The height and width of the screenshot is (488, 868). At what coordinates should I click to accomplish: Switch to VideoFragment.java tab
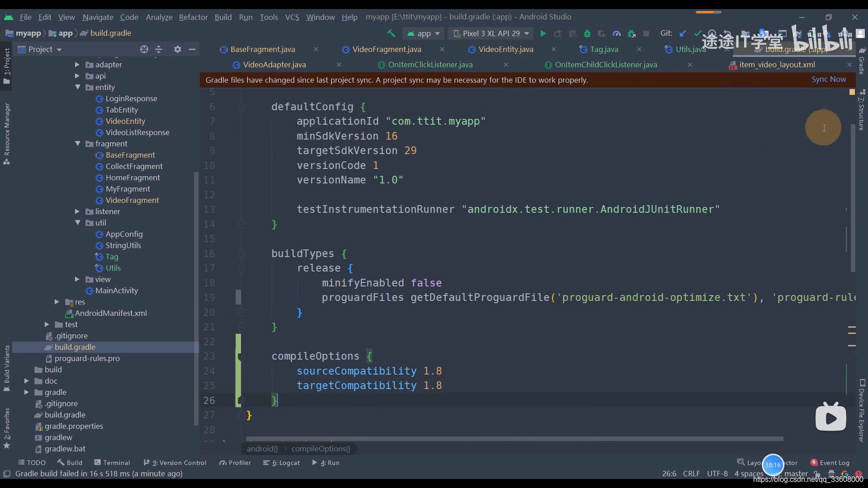387,49
